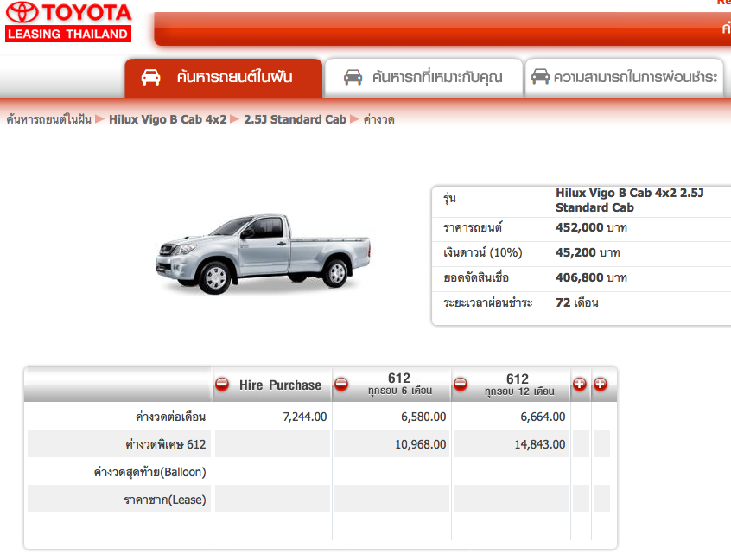Viewport: 731px width, 560px height.
Task: Switch to ค้นหารถที่เหมาะกับคุณ tab
Action: (423, 78)
